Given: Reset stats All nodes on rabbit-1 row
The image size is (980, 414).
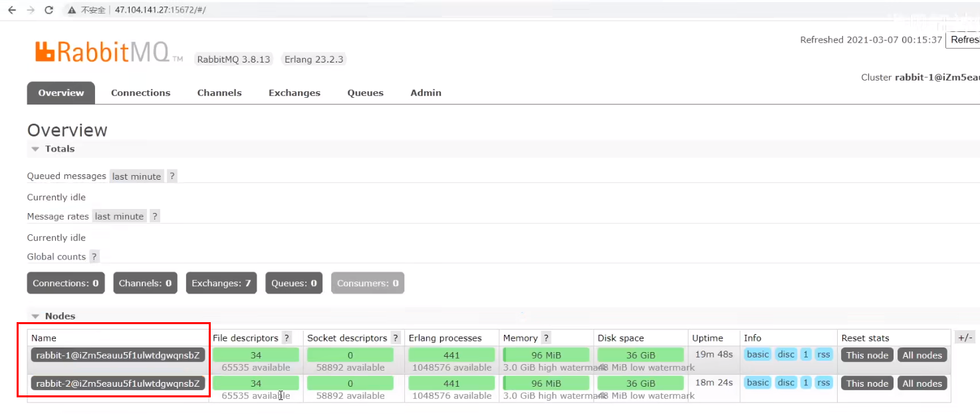Looking at the screenshot, I should [x=922, y=355].
